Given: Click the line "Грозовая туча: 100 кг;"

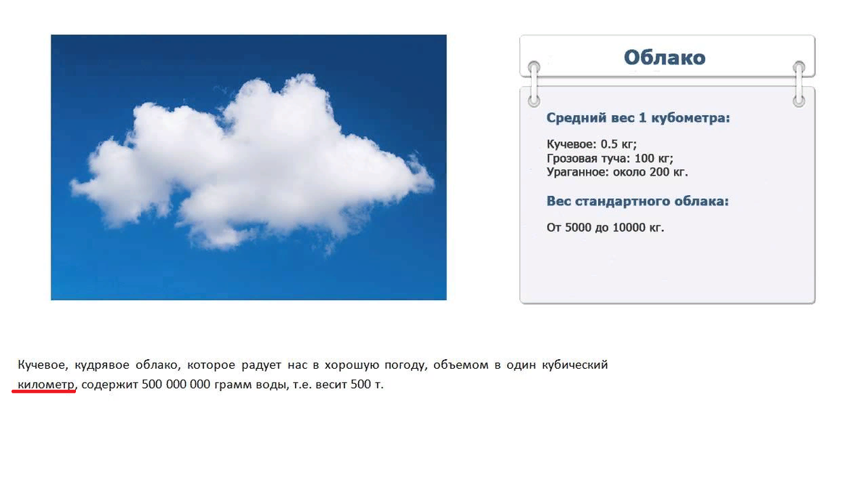Looking at the screenshot, I should [x=610, y=158].
